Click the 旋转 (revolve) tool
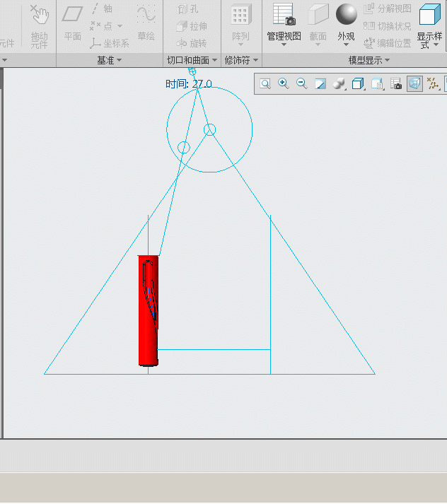 tap(192, 43)
